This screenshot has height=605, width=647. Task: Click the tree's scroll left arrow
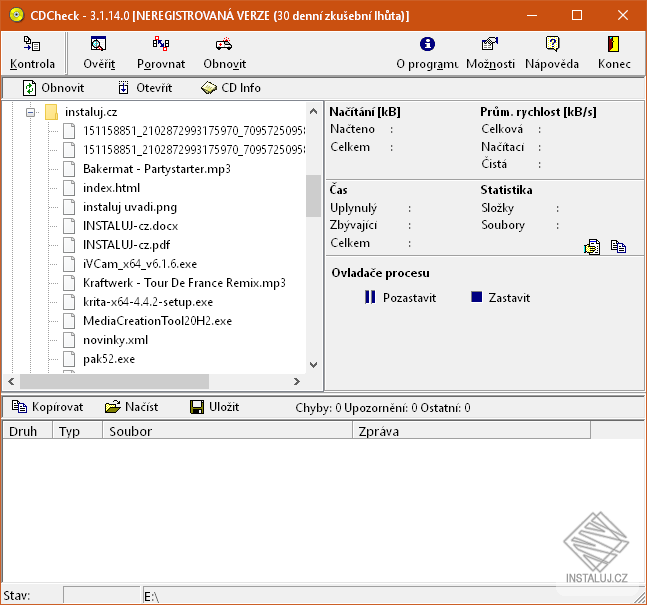click(x=11, y=381)
